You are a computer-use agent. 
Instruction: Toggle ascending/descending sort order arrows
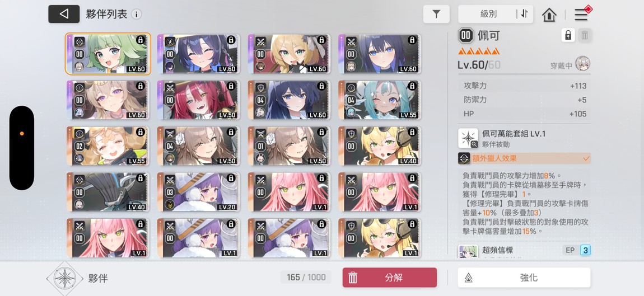tap(525, 14)
